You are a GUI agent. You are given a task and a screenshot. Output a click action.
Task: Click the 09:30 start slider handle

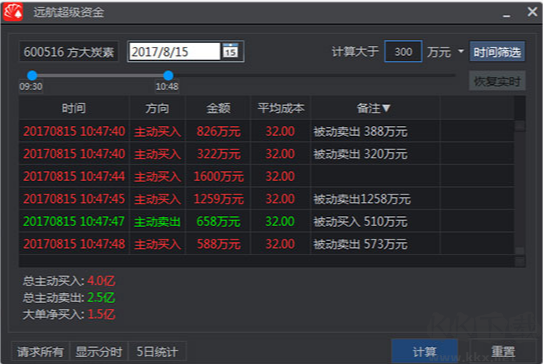click(x=32, y=75)
